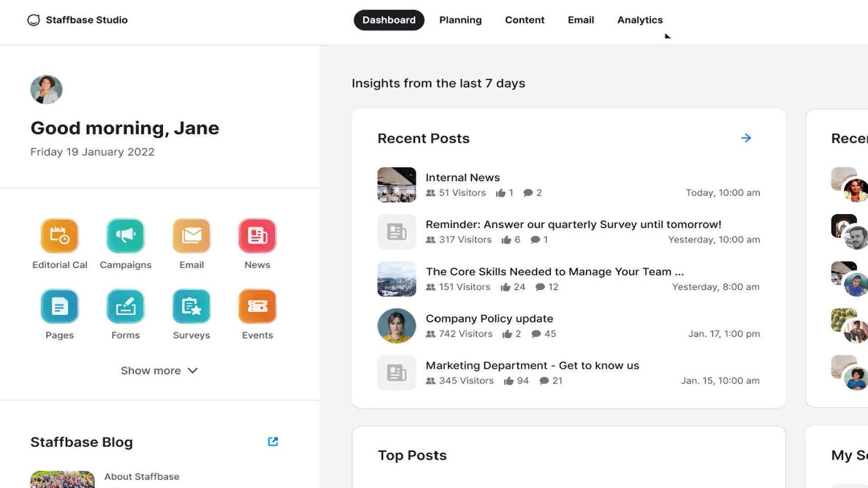Select the Forms icon shortcut

pos(125,306)
